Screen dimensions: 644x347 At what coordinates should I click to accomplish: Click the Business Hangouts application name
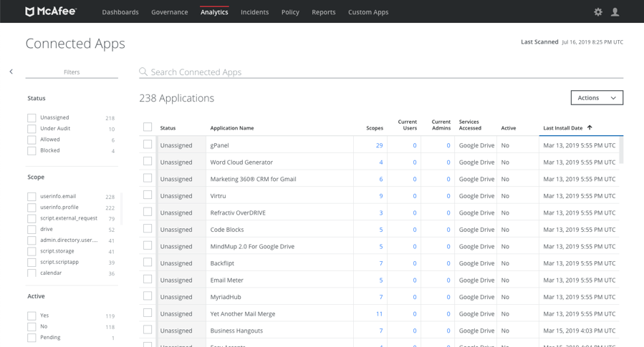236,330
